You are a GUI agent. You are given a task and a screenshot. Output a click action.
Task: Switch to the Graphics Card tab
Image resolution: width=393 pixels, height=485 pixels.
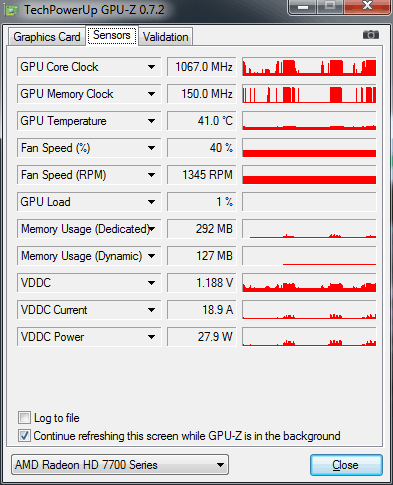(47, 37)
